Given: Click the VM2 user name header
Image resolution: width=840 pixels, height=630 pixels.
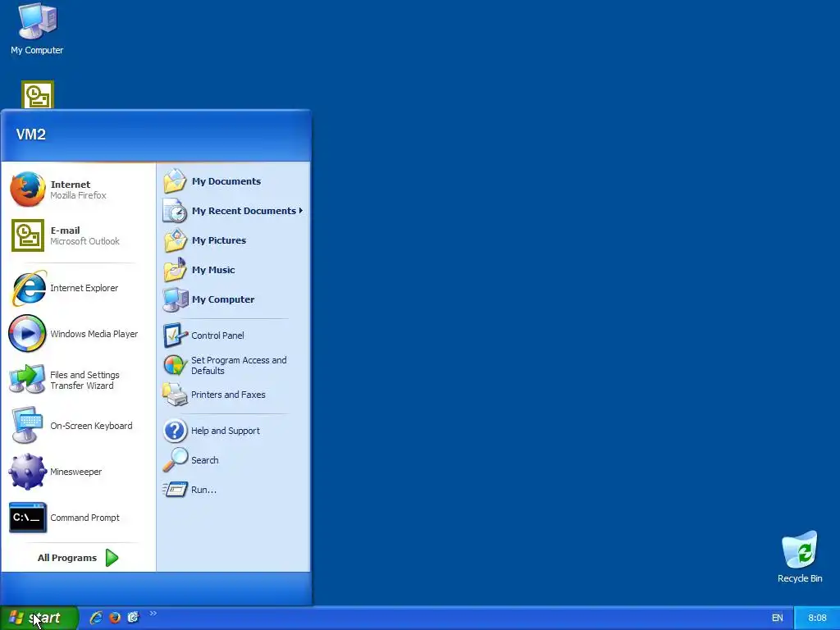Looking at the screenshot, I should click(x=31, y=134).
